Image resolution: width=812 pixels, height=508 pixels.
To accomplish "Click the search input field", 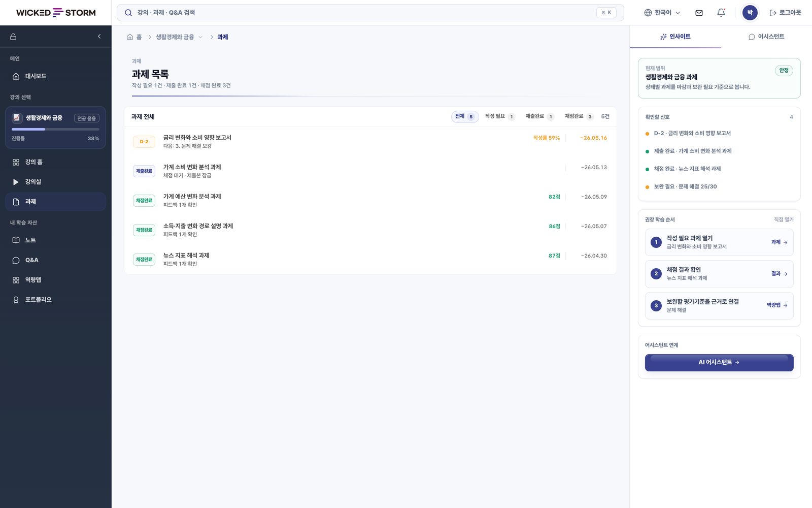I will pyautogui.click(x=370, y=13).
